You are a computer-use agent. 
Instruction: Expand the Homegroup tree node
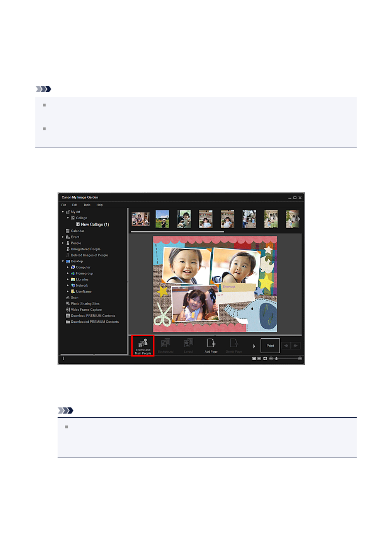pyautogui.click(x=68, y=273)
